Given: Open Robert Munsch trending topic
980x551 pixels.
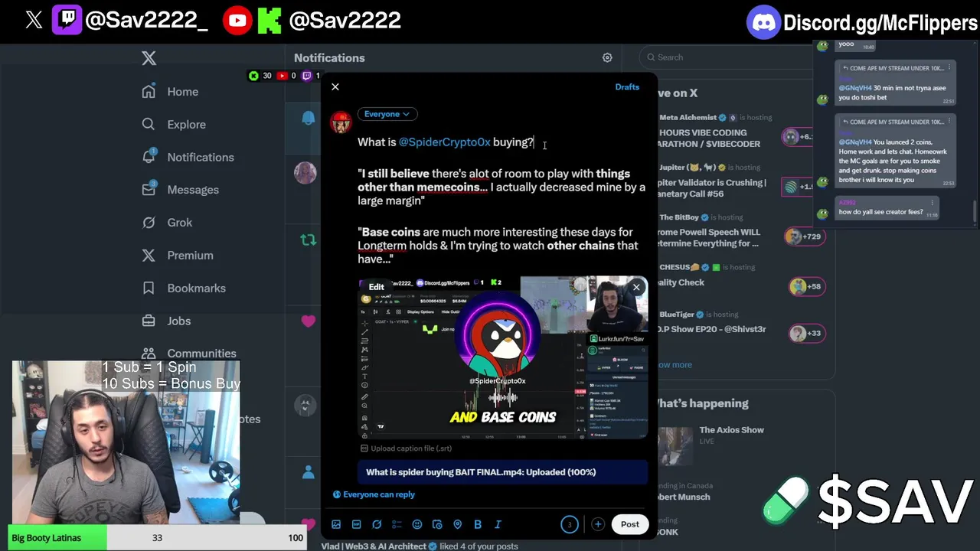Looking at the screenshot, I should [684, 497].
